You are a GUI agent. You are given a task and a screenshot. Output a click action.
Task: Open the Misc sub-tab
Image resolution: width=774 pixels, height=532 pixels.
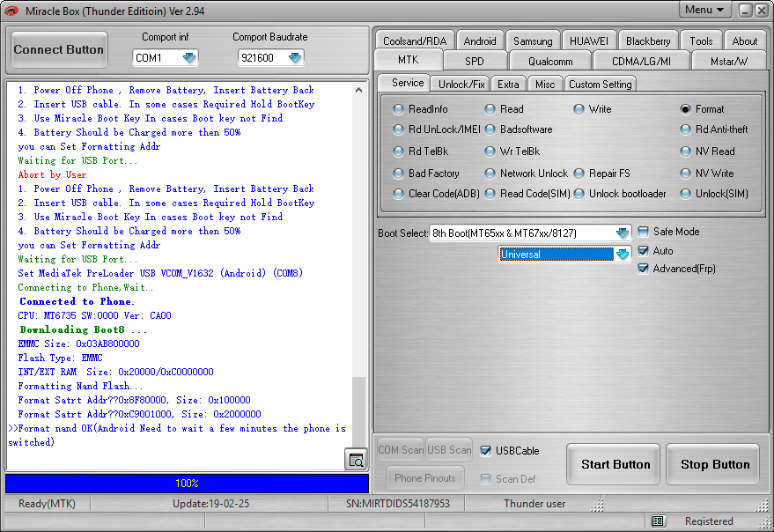(x=545, y=84)
